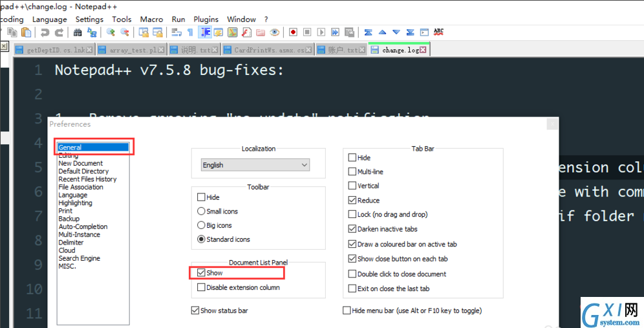Close the 账户.txt tab
This screenshot has height=328, width=644.
pyautogui.click(x=362, y=50)
